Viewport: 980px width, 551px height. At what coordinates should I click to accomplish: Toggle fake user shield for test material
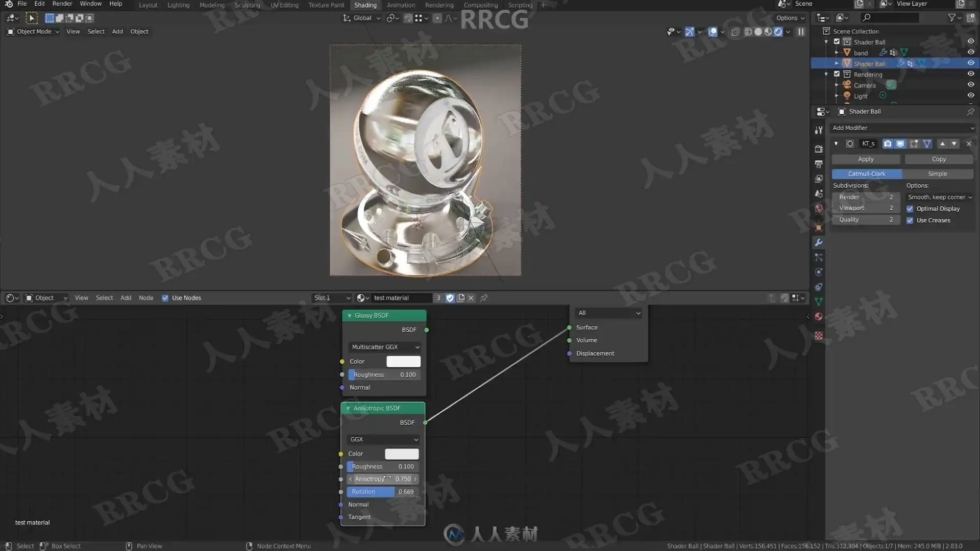450,298
